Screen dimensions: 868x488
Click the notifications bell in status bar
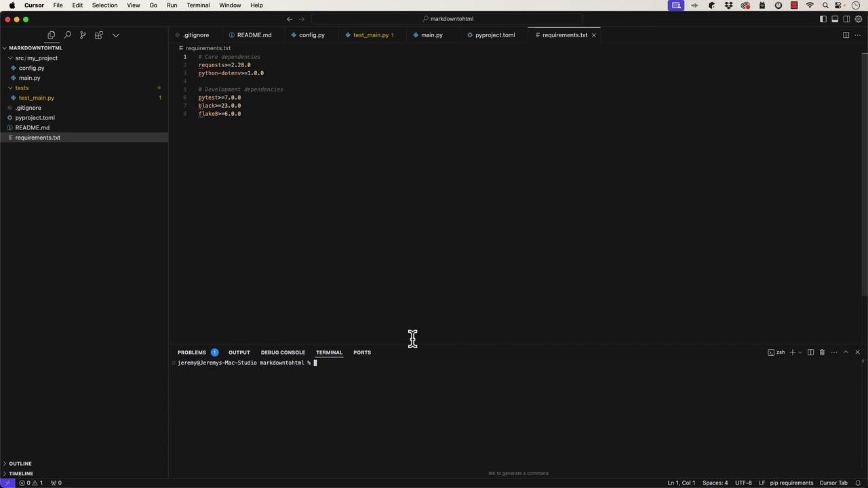[858, 483]
